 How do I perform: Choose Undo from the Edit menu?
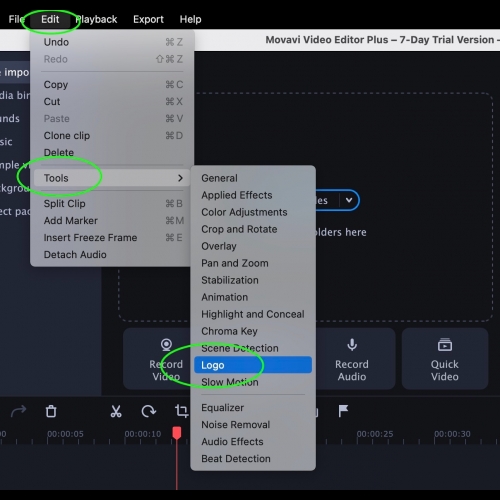click(x=112, y=42)
